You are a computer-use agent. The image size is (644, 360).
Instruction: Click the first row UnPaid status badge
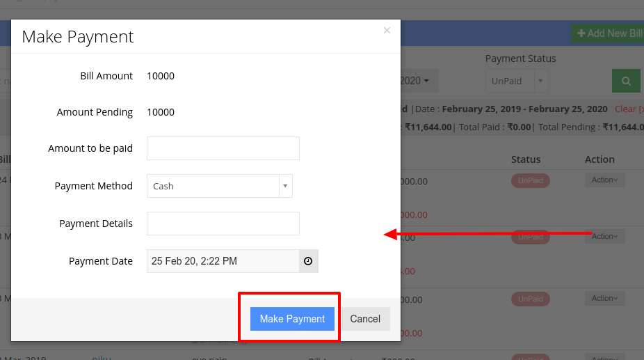(x=530, y=180)
